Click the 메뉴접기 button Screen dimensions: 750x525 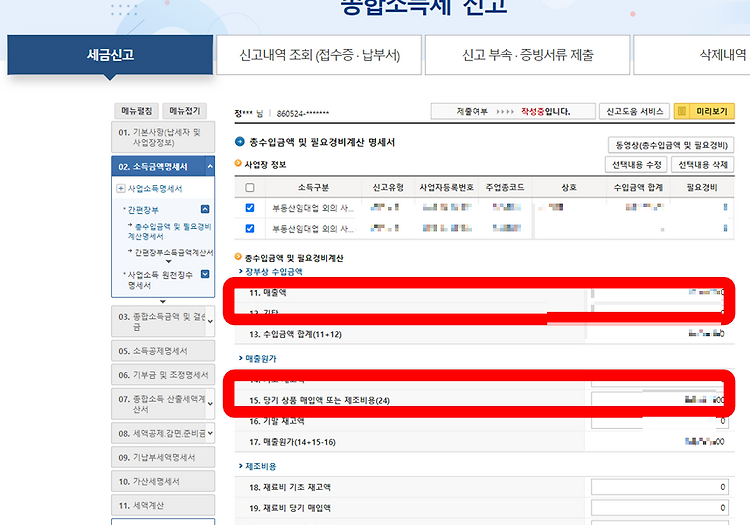click(x=185, y=111)
